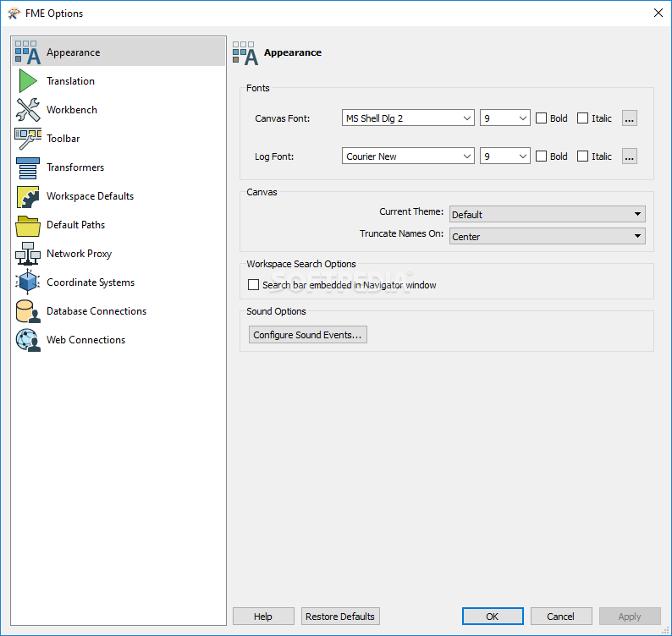
Task: Click the Database Connections icon
Action: (x=28, y=311)
